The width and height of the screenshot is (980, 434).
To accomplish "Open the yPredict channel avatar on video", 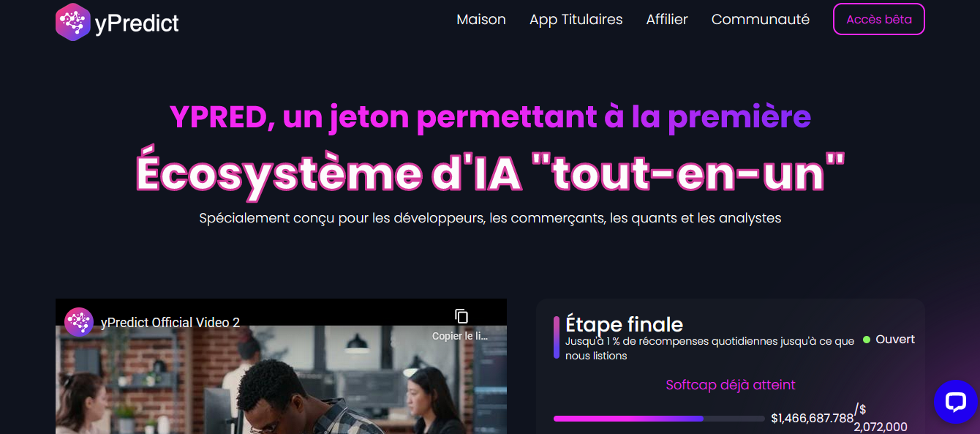I will point(79,322).
